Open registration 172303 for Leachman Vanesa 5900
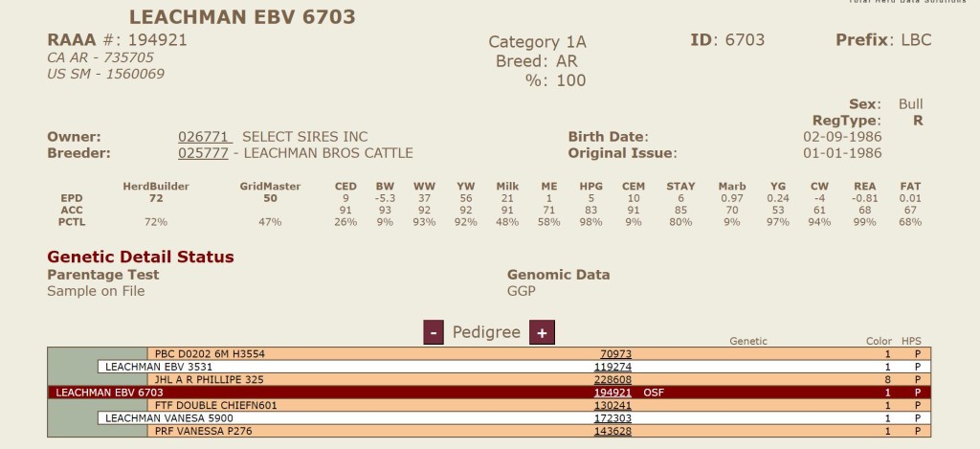The height and width of the screenshot is (449, 980). (x=612, y=418)
